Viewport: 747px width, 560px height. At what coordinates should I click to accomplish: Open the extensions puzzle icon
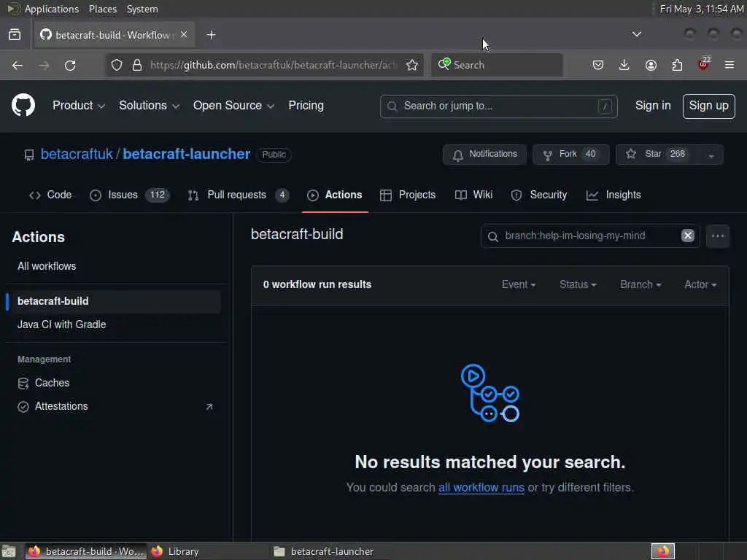pos(677,65)
